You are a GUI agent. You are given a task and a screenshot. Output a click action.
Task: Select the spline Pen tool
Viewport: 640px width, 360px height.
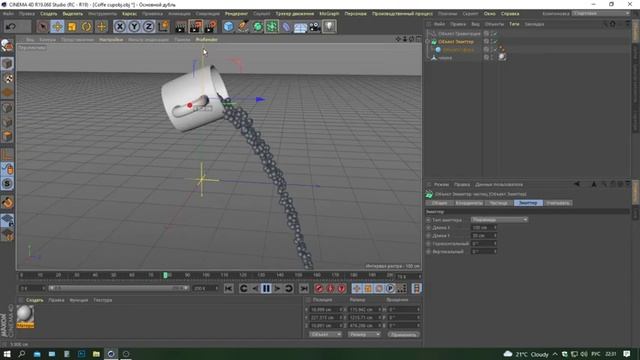point(243,27)
